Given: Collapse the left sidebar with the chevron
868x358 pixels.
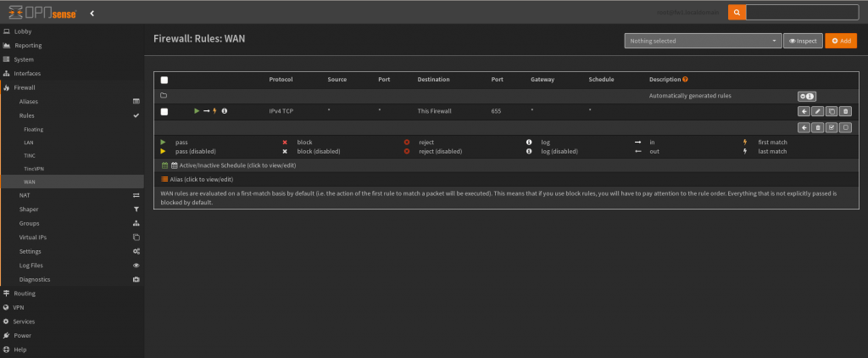Looking at the screenshot, I should (92, 14).
